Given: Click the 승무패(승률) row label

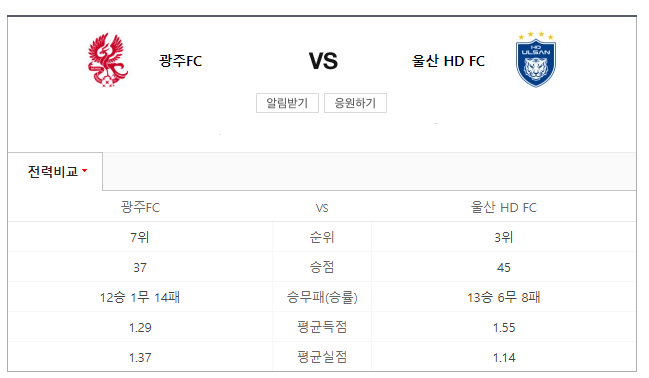Looking at the screenshot, I should (x=322, y=297).
